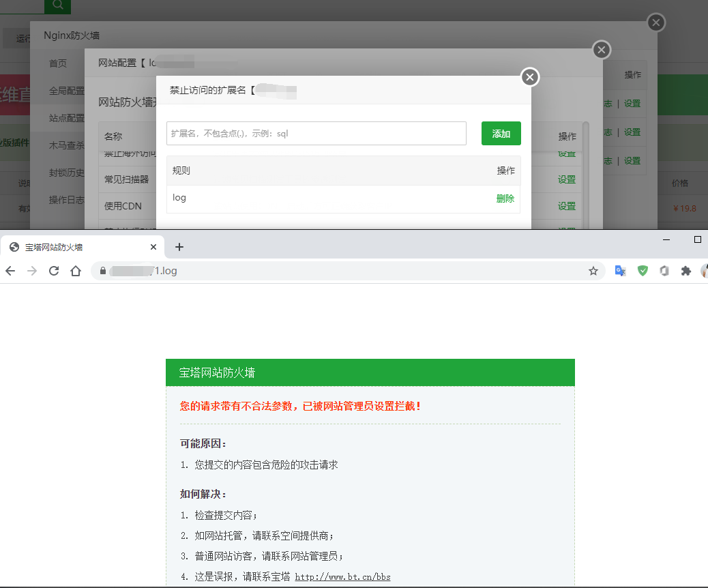Close the Nginx firewall window

tap(656, 23)
